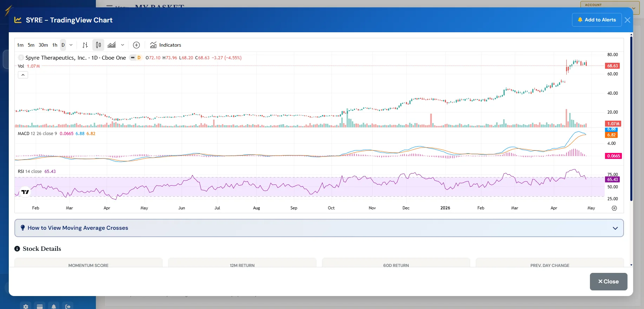Select the D daily interval
Screen dimensions: 644x309
(x=63, y=45)
